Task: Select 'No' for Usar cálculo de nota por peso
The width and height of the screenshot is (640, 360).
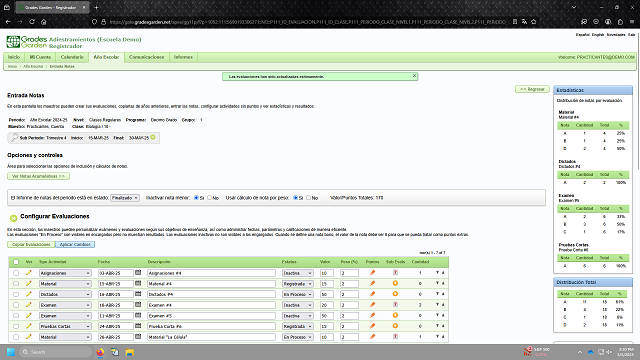Action: coord(309,198)
